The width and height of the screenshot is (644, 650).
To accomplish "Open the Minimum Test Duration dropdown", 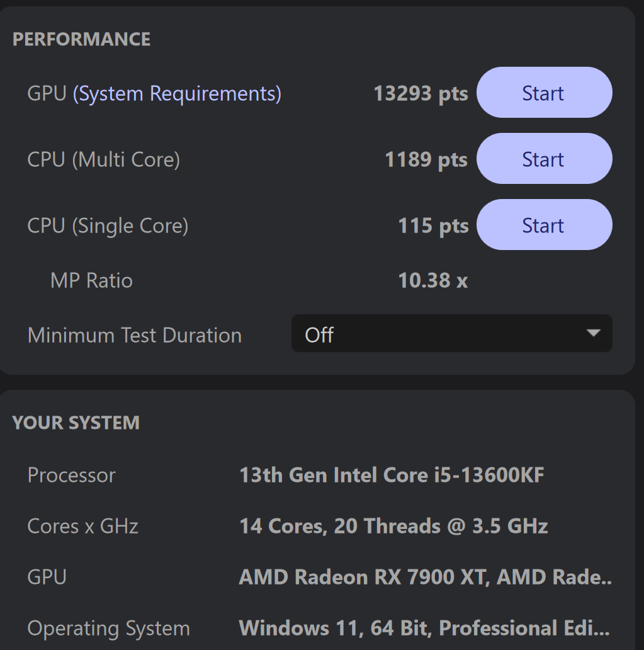I will point(451,334).
